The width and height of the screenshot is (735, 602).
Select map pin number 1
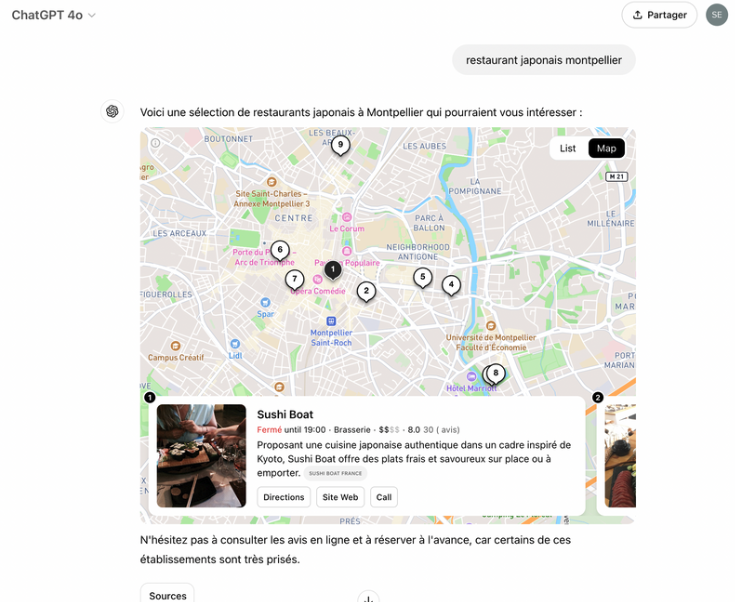[x=333, y=271]
